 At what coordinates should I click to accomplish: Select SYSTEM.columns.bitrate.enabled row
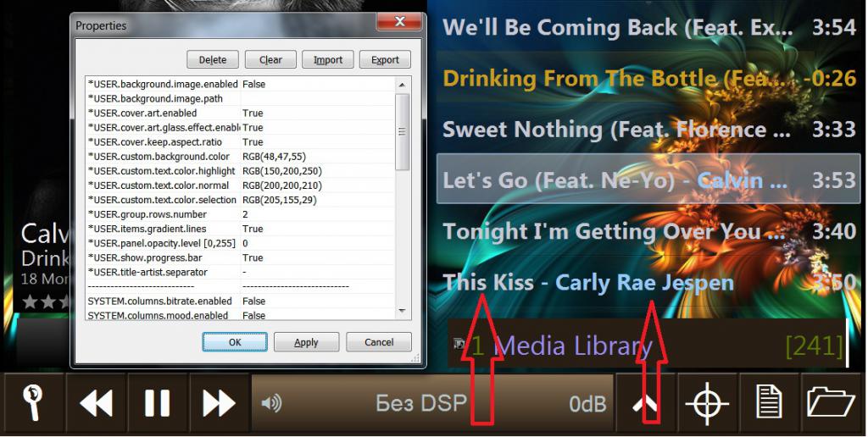[x=240, y=301]
